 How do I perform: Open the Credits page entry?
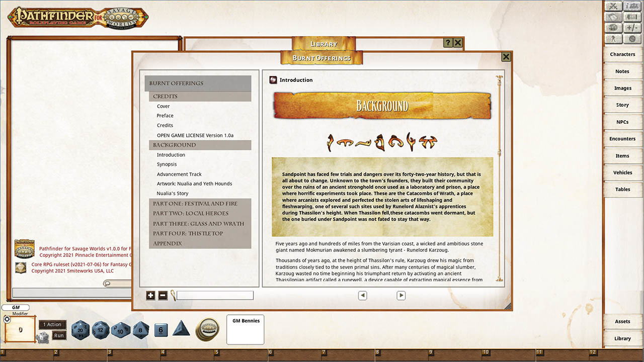(x=165, y=125)
